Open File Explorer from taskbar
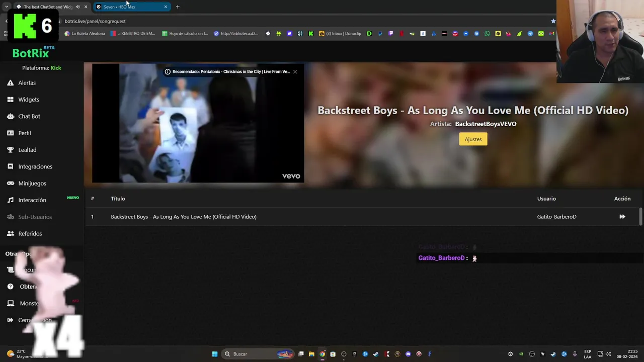 (311, 354)
